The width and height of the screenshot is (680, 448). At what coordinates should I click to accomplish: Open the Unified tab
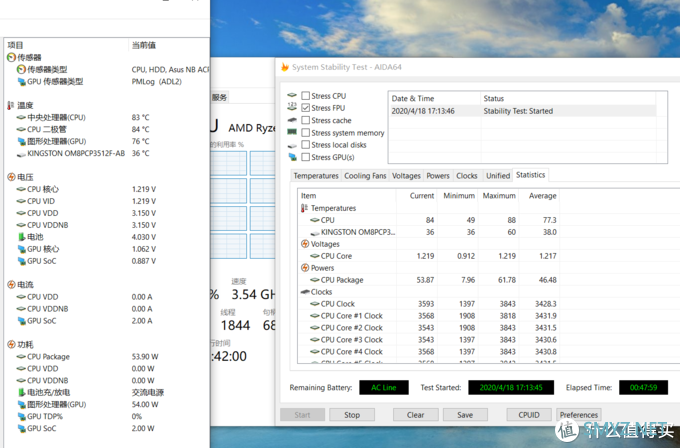pyautogui.click(x=498, y=176)
